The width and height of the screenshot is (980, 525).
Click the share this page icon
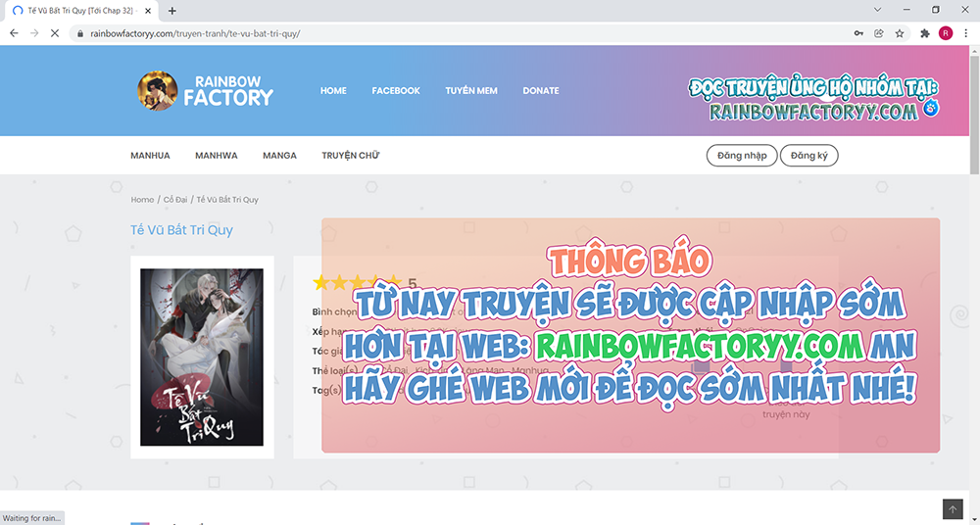click(x=879, y=32)
